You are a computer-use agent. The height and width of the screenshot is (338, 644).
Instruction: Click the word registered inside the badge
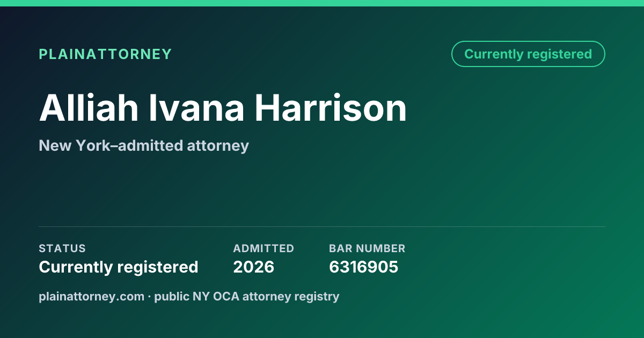(x=559, y=54)
